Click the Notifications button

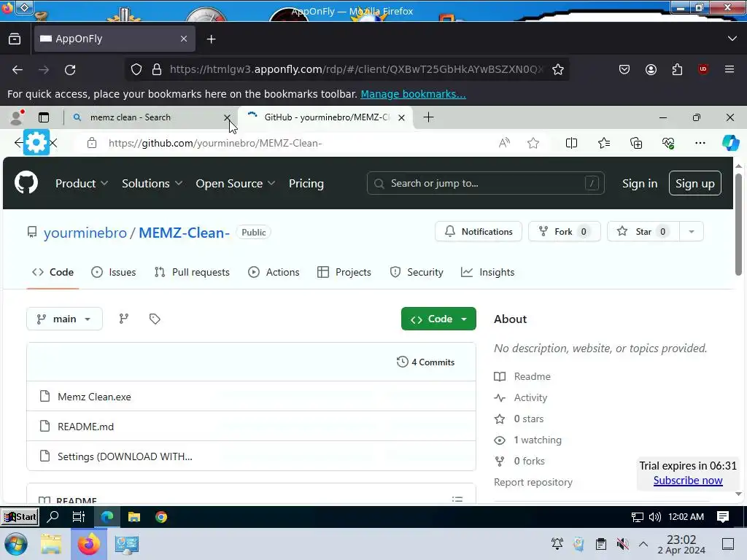[x=479, y=231]
